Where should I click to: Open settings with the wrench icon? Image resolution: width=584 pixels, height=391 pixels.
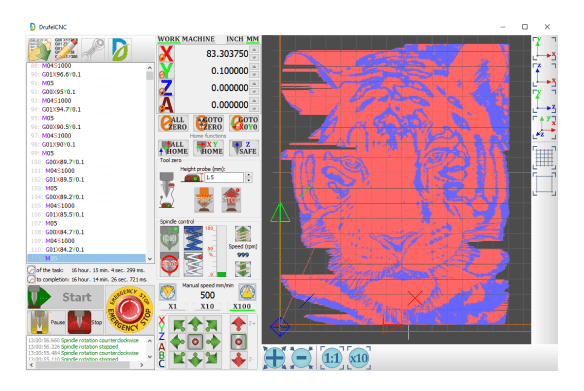tap(93, 50)
